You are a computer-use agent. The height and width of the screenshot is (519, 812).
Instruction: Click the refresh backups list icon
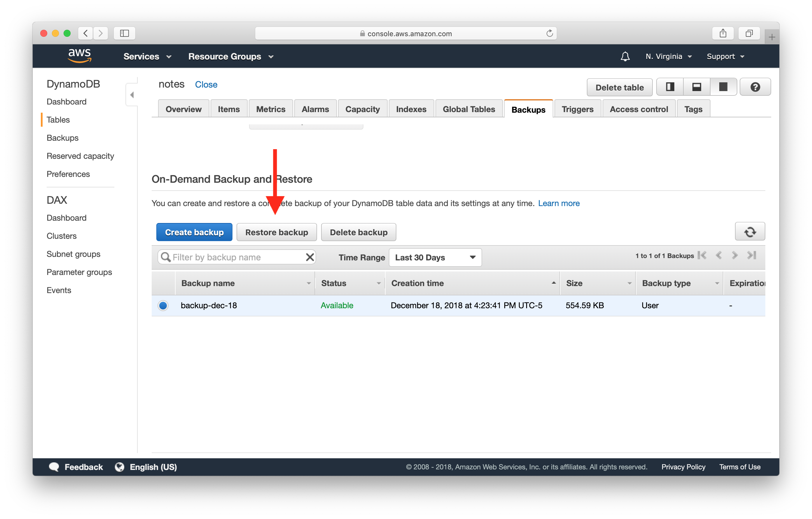pyautogui.click(x=750, y=231)
